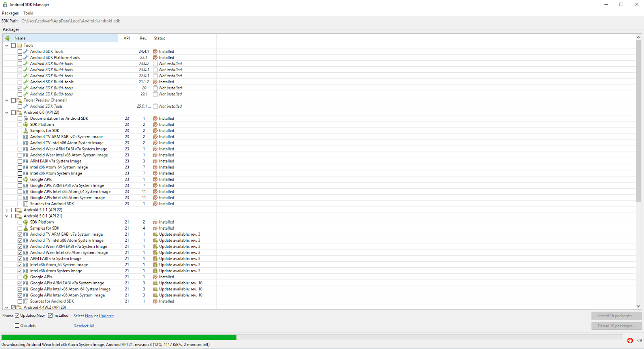Click the downloading status text at the bottom
The image size is (644, 349).
(x=105, y=345)
